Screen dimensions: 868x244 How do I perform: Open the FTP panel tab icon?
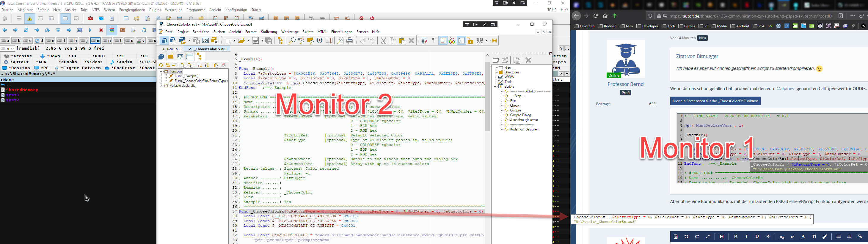180,57
